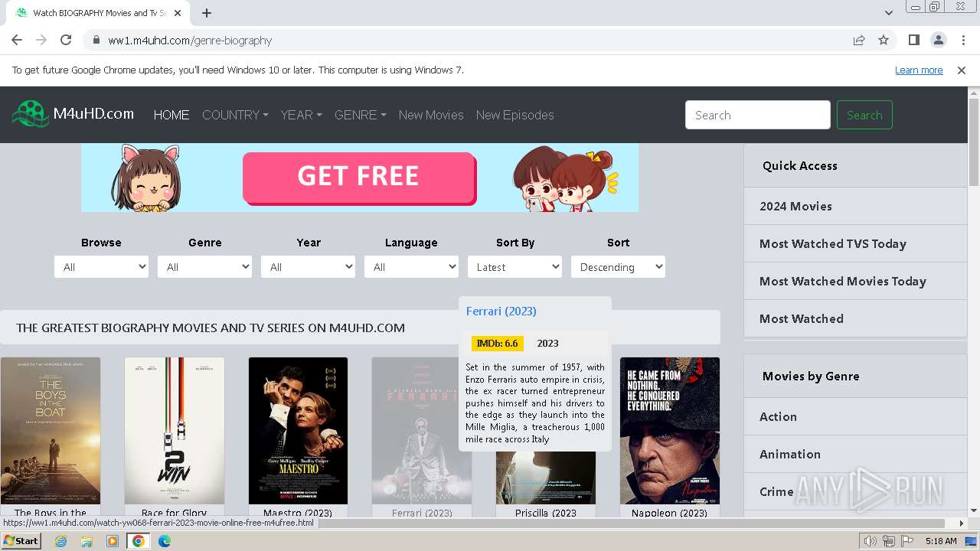Select the Animation genre in sidebar
Viewport: 980px width, 551px height.
(x=790, y=454)
